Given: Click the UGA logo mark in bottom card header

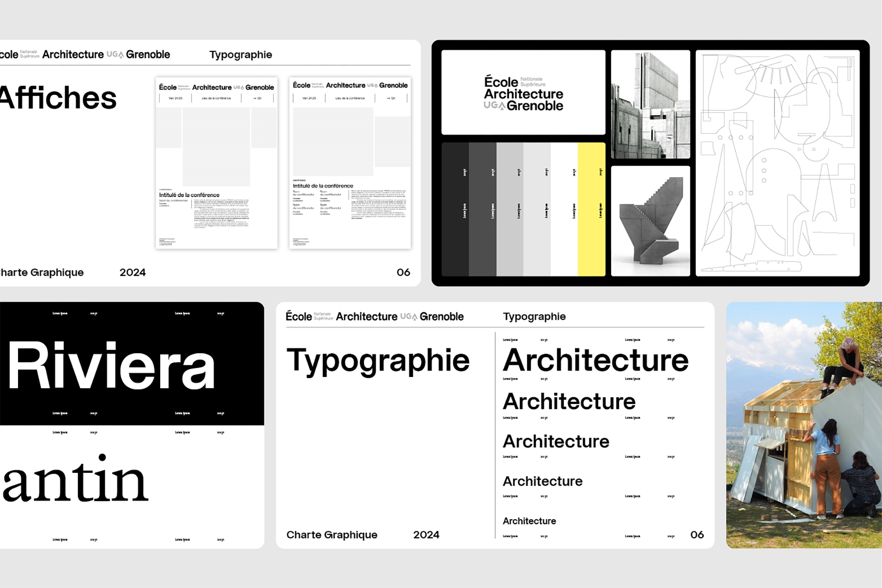Looking at the screenshot, I should point(409,317).
